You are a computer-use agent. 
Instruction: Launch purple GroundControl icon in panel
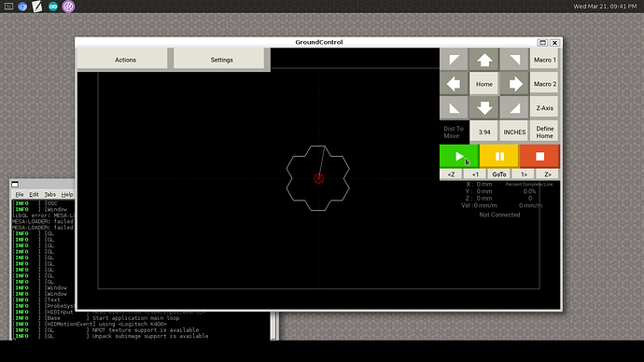click(x=68, y=7)
